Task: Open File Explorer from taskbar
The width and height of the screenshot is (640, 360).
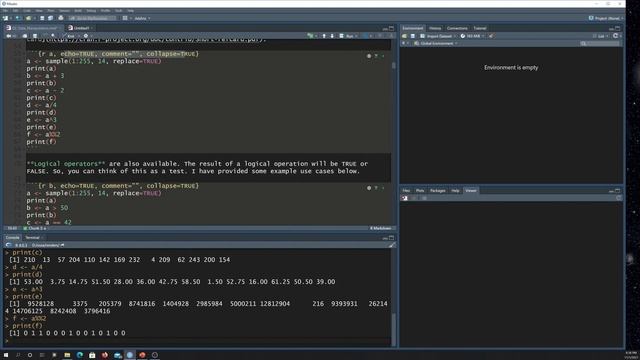Action: [67, 355]
